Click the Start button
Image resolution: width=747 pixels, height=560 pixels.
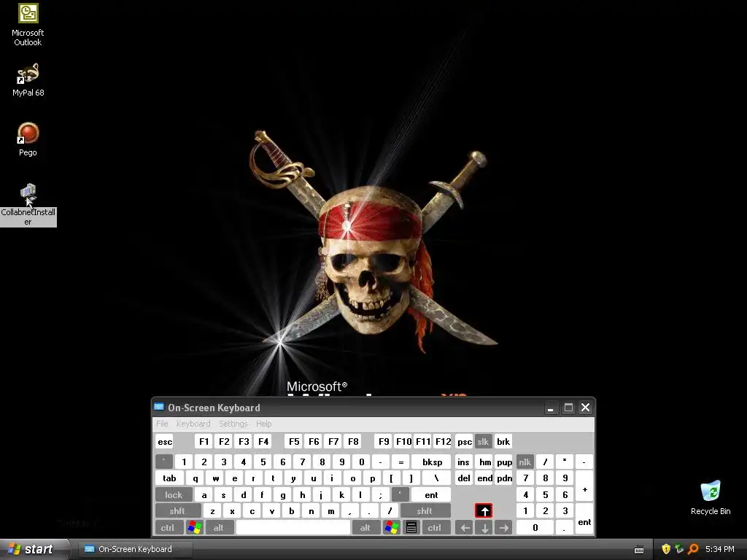coord(34,549)
